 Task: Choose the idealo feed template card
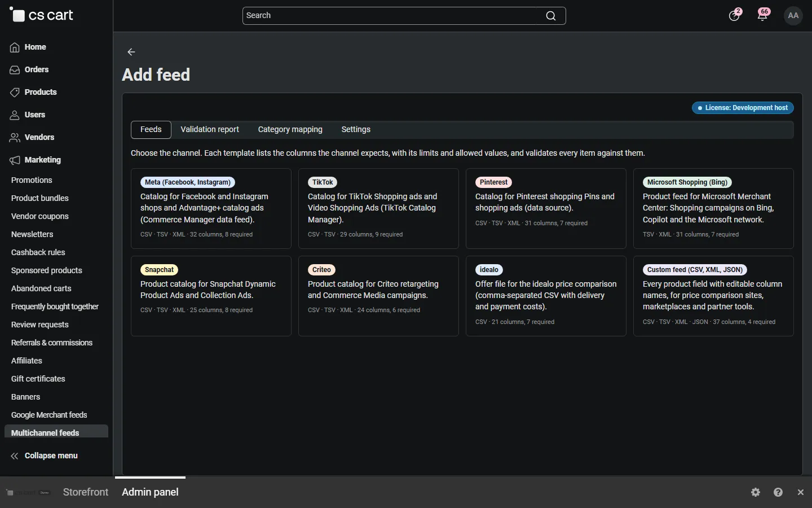coord(546,296)
